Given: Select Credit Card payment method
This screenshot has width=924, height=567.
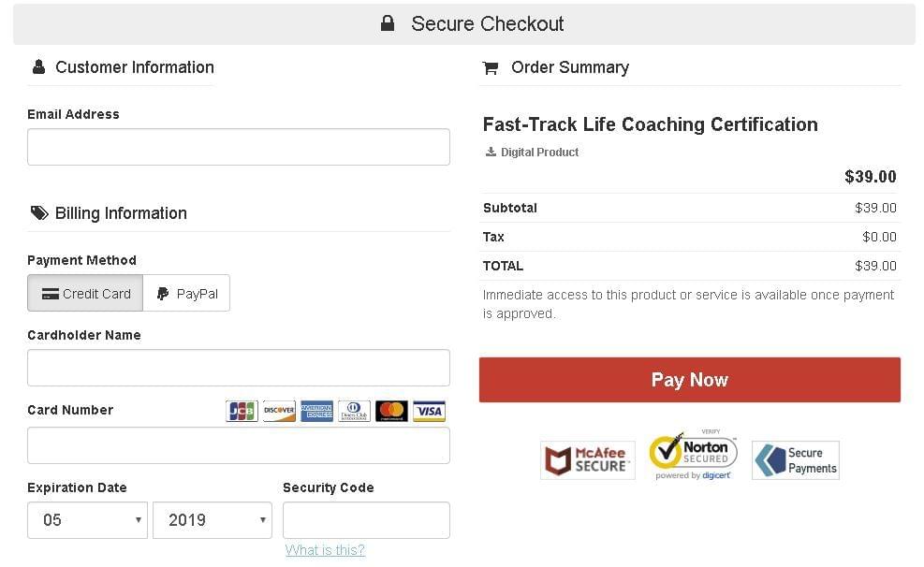Looking at the screenshot, I should click(85, 293).
